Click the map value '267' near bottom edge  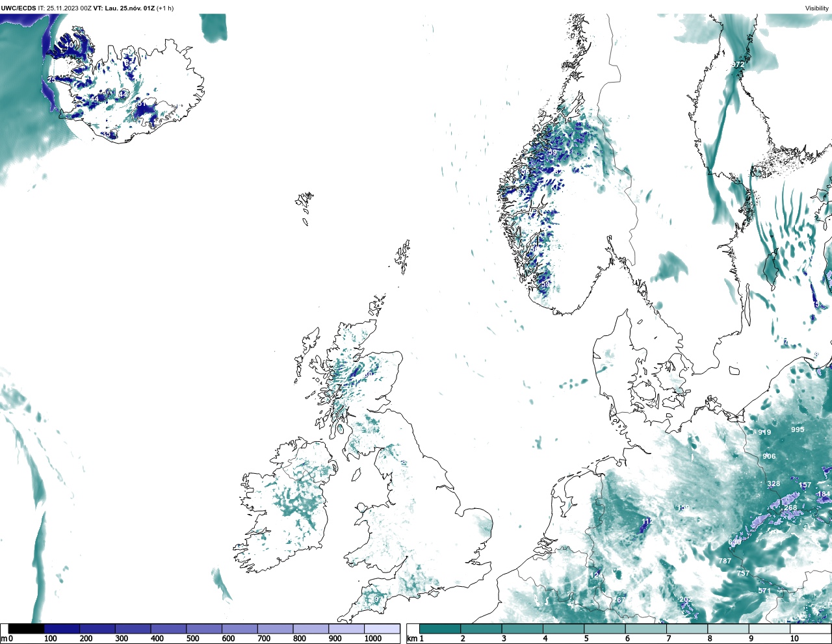coord(619,600)
